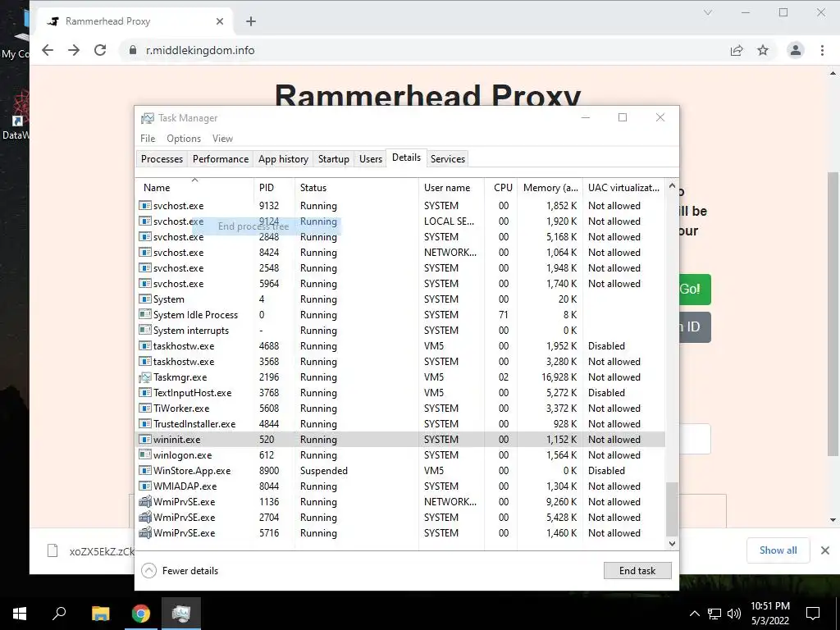The width and height of the screenshot is (840, 630).
Task: Open the File menu in Task Manager
Action: coord(148,138)
